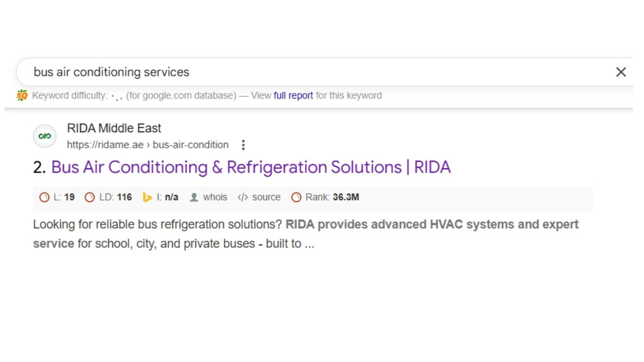Click the RIDA Middle East favicon
The image size is (644, 362).
[45, 136]
